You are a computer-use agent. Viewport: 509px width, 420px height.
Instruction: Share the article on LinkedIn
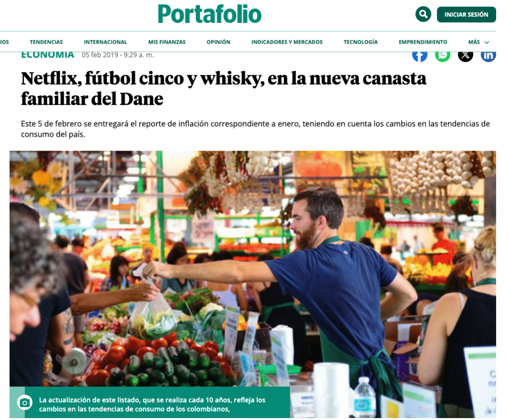(x=488, y=56)
